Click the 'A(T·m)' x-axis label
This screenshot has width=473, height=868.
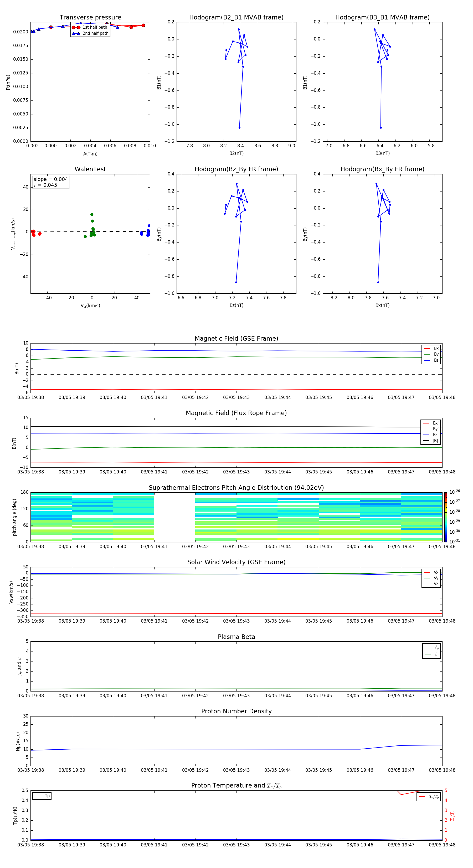pos(90,154)
